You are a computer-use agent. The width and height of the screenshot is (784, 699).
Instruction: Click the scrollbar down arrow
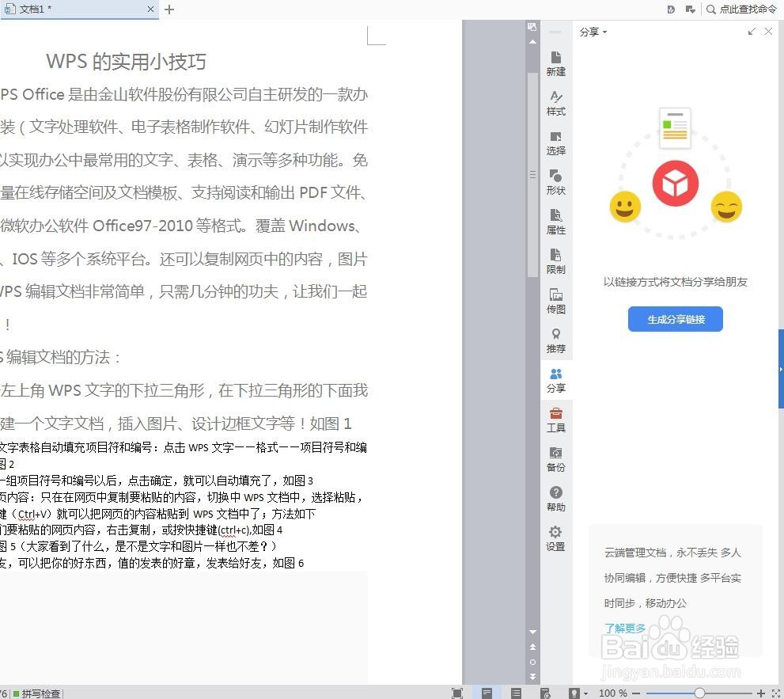pos(532,632)
